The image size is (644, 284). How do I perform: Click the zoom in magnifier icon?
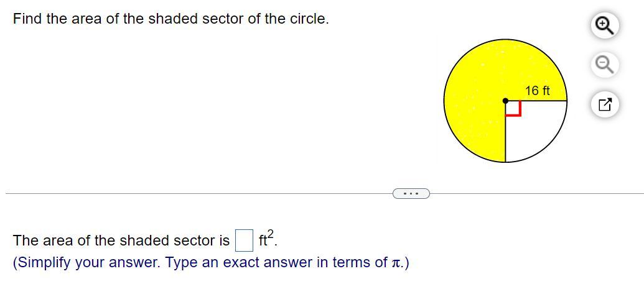point(604,25)
